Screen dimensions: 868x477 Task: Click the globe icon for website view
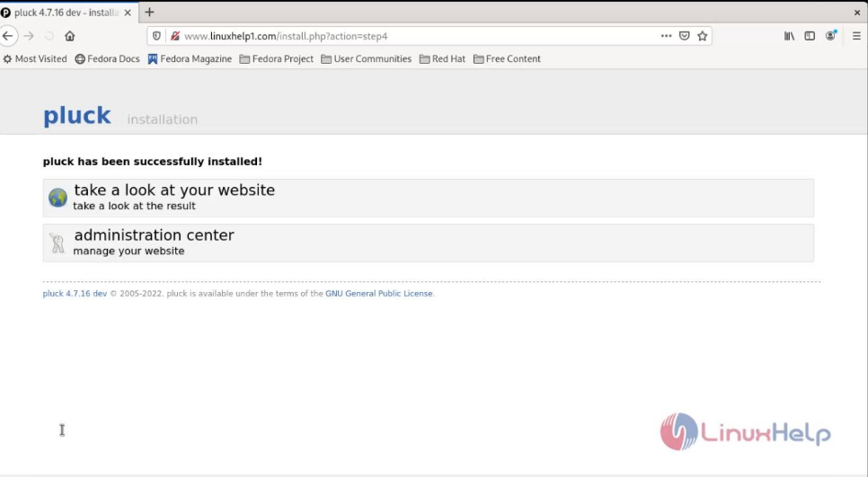pyautogui.click(x=58, y=198)
